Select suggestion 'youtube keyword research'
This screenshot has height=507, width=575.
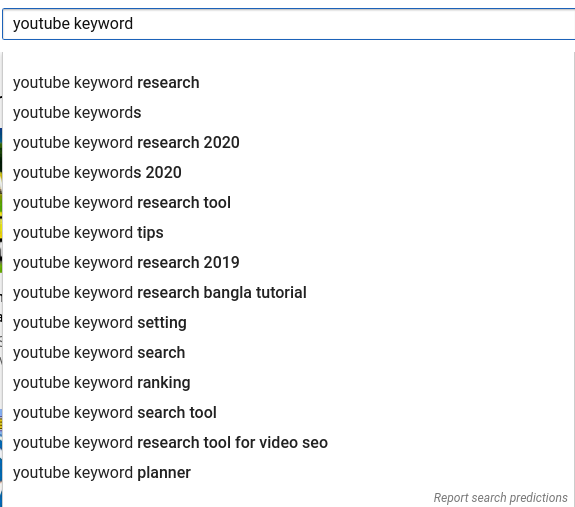pyautogui.click(x=289, y=82)
